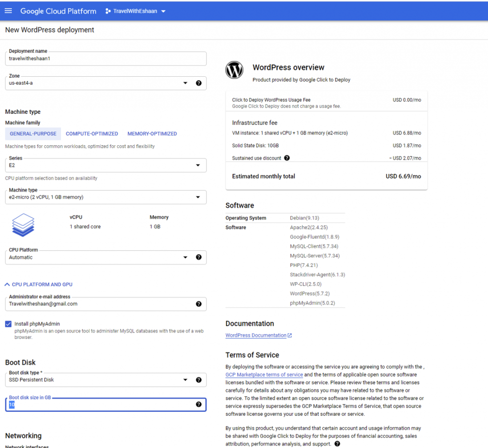Click the Google Cloud Platform title
The height and width of the screenshot is (448, 488).
[x=58, y=11]
